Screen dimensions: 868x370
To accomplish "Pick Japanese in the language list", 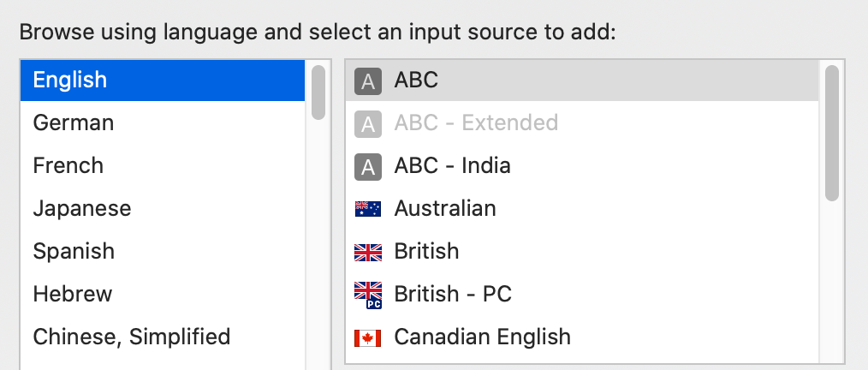I will [162, 208].
